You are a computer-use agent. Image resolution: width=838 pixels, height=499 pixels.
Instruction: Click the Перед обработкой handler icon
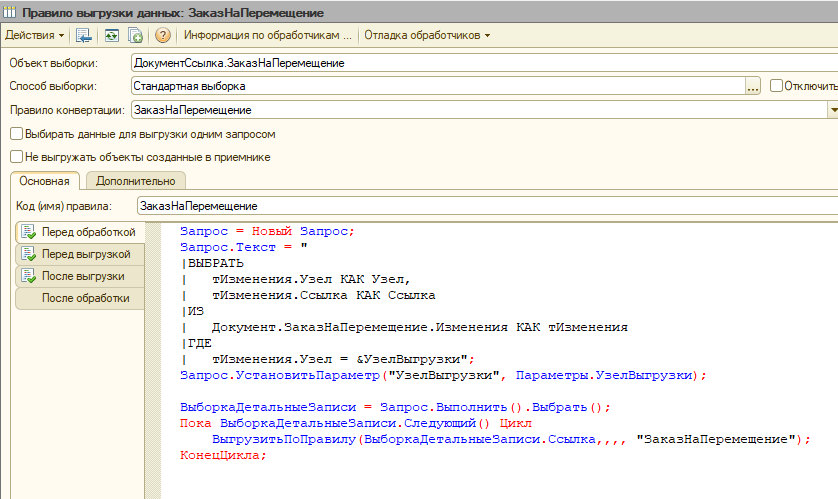click(28, 232)
